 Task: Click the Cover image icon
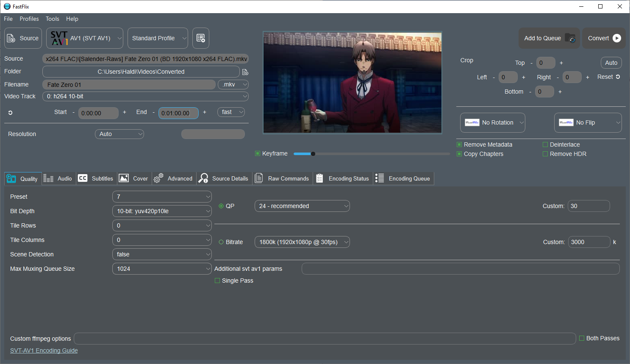click(124, 178)
